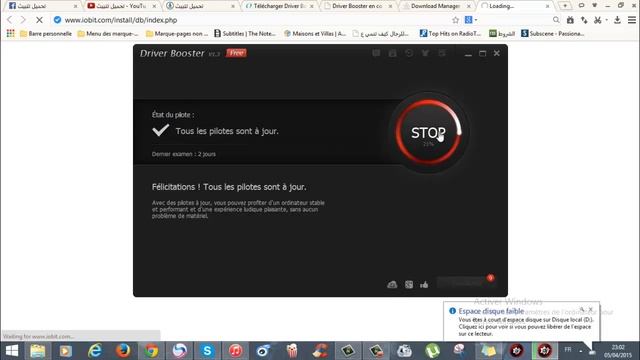The height and width of the screenshot is (360, 640).
Task: Show hidden system tray icons
Action: coord(580,351)
